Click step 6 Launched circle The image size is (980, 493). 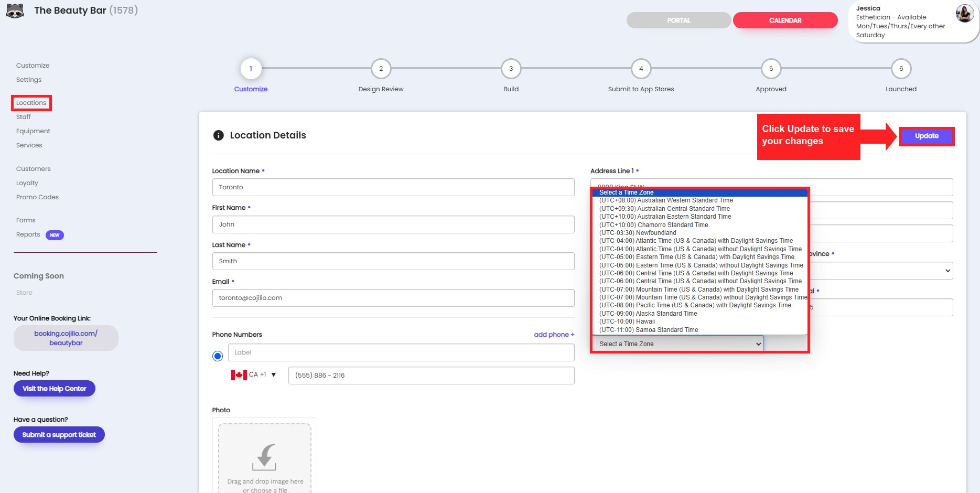901,69
